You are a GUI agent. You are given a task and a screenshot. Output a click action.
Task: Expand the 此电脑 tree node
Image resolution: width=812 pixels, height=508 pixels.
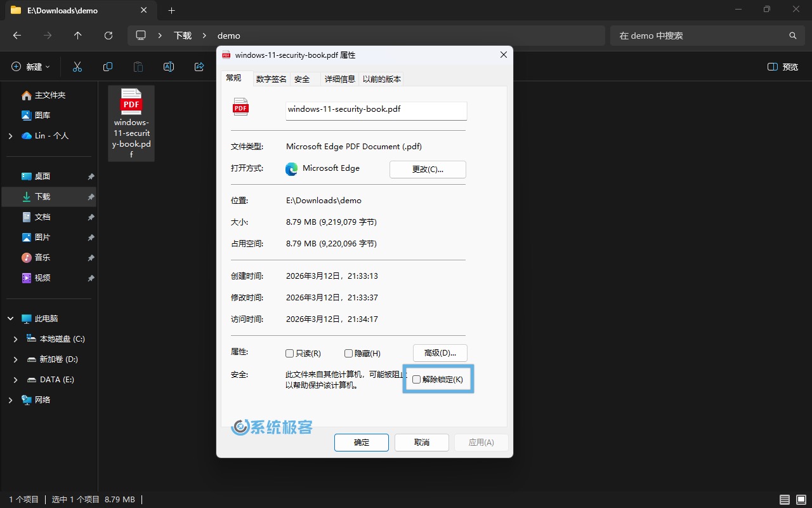(11, 319)
